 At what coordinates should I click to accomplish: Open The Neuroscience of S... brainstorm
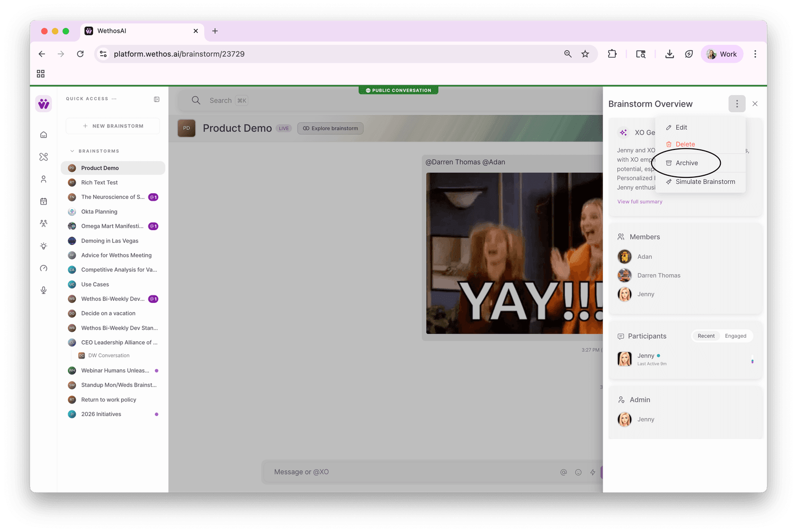click(x=113, y=197)
